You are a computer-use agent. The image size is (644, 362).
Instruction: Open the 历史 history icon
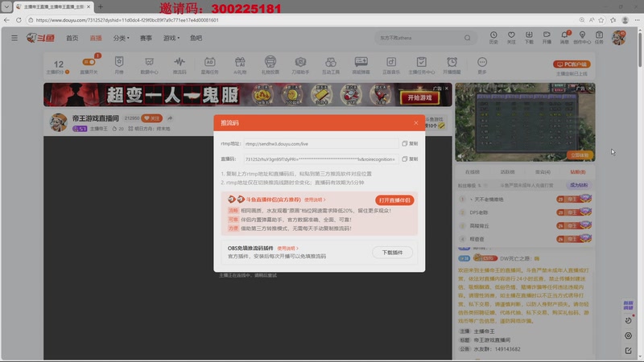click(493, 37)
